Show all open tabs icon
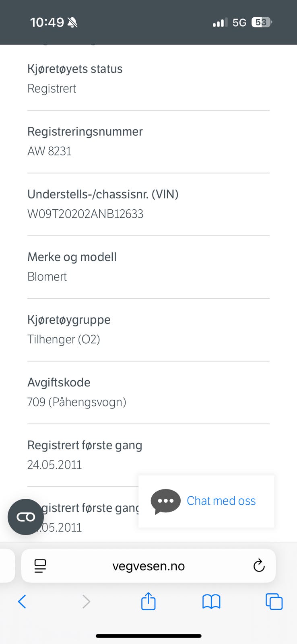The image size is (297, 644). 274,601
